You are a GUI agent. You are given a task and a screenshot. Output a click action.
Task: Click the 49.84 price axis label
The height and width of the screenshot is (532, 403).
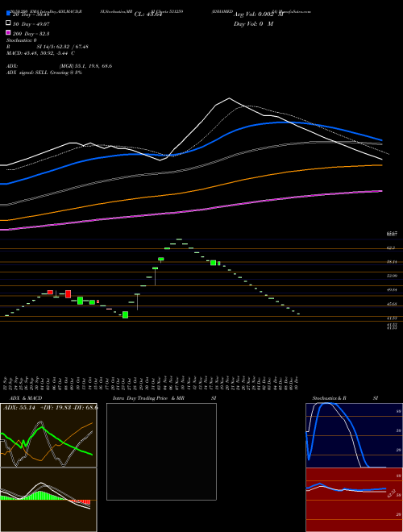pos(392,290)
